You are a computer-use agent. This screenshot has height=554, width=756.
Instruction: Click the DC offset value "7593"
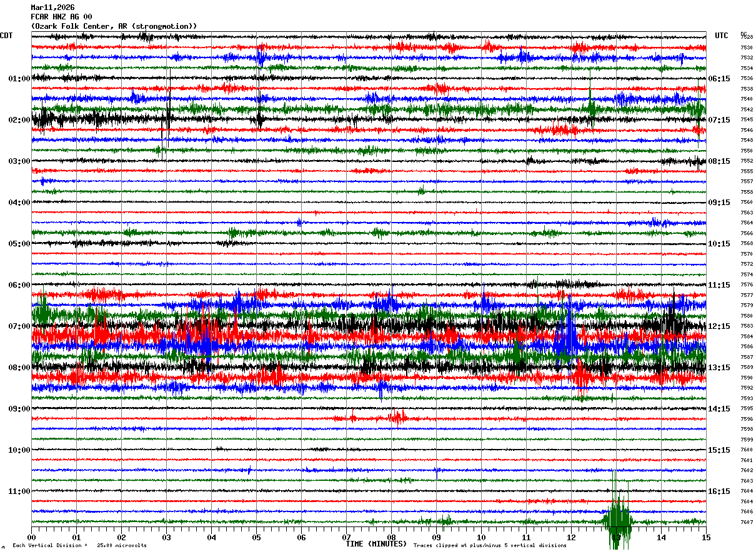[x=747, y=398]
